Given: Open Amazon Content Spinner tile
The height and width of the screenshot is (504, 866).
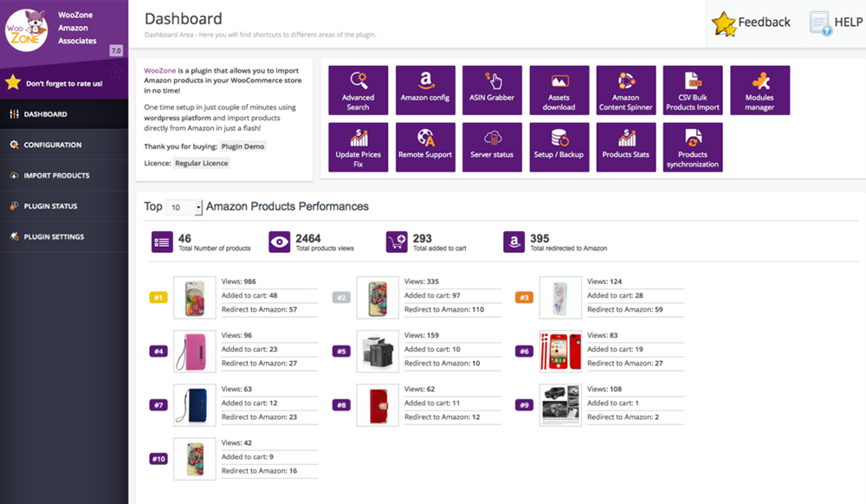Looking at the screenshot, I should point(626,90).
